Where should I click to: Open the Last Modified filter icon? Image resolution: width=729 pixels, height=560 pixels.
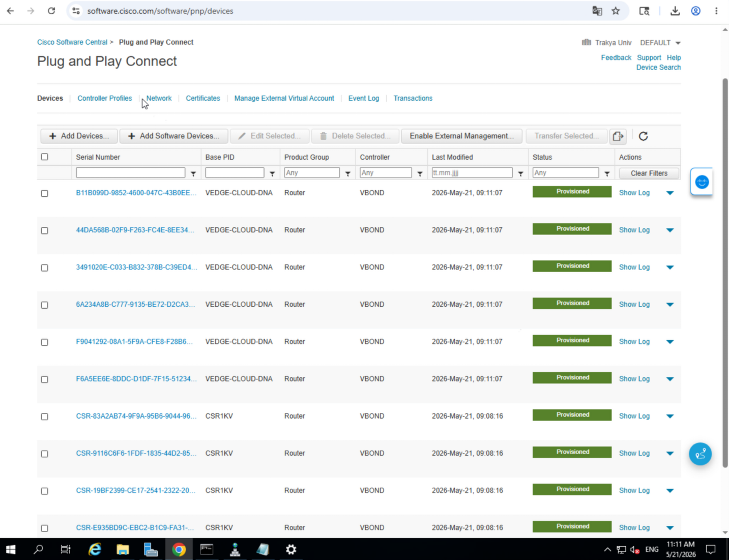click(520, 173)
